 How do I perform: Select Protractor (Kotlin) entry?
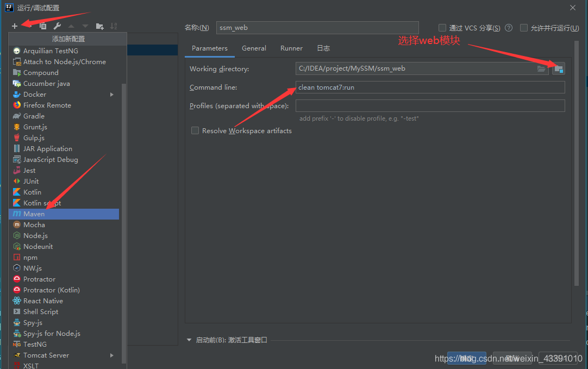point(64,290)
